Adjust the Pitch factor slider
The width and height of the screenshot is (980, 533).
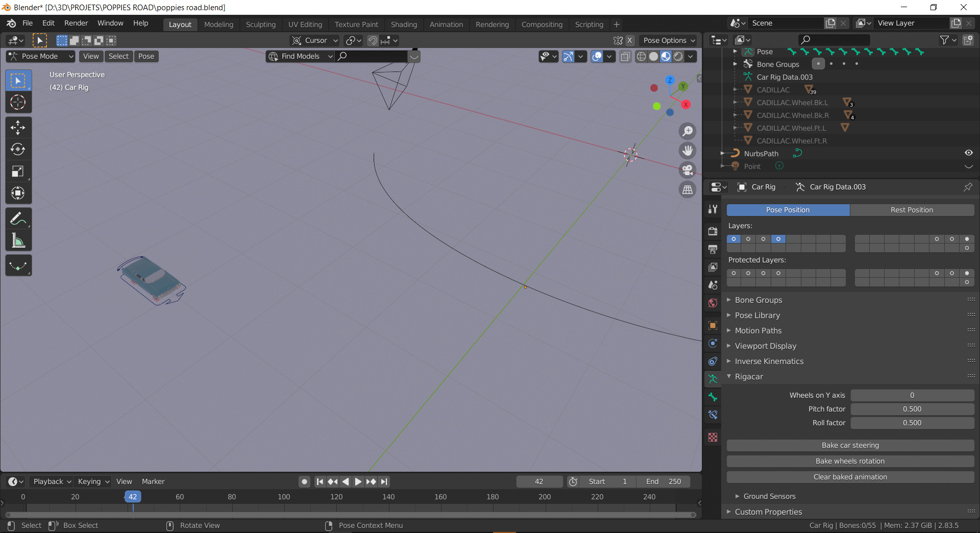(x=912, y=409)
